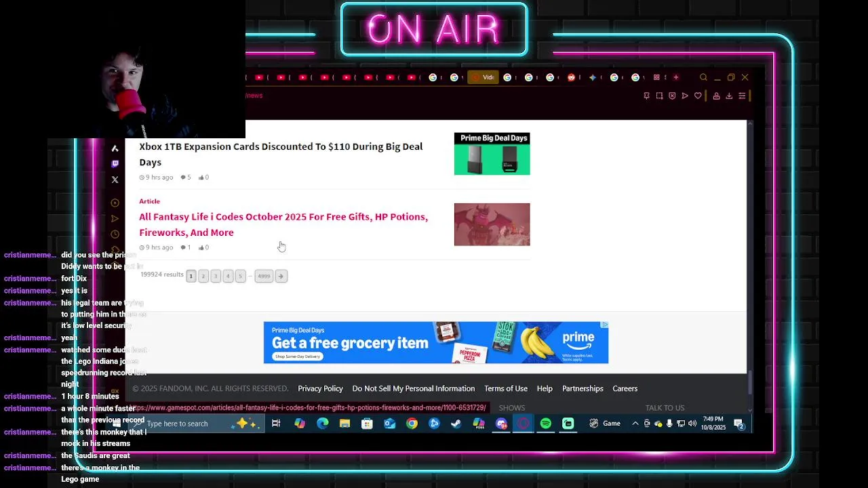The image size is (868, 488).
Task: Take a snapshot with the capture icon
Action: tap(659, 96)
